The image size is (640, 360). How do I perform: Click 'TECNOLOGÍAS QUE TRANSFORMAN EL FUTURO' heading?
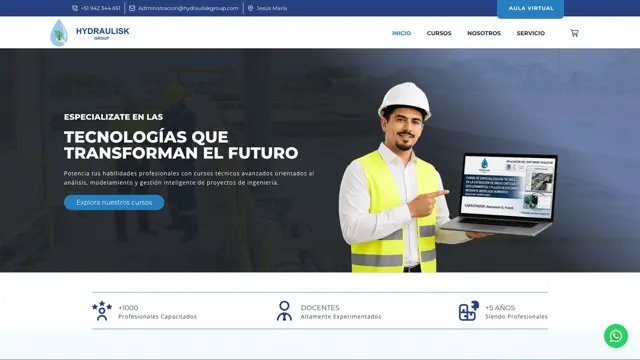[181, 145]
